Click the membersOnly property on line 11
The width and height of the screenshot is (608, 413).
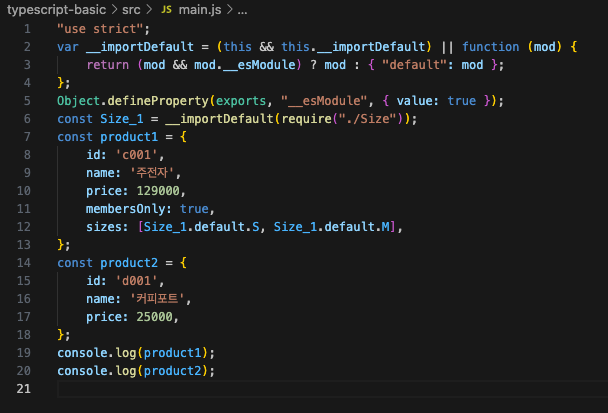(126, 209)
